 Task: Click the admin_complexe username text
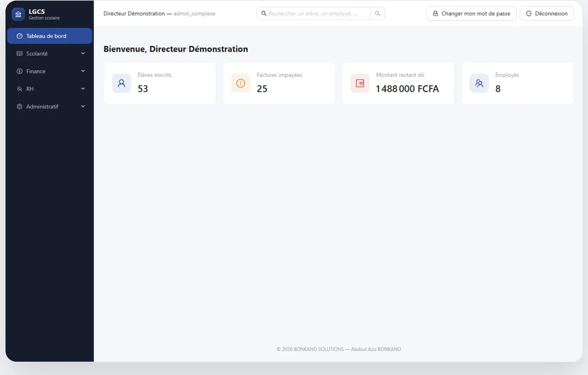[194, 14]
